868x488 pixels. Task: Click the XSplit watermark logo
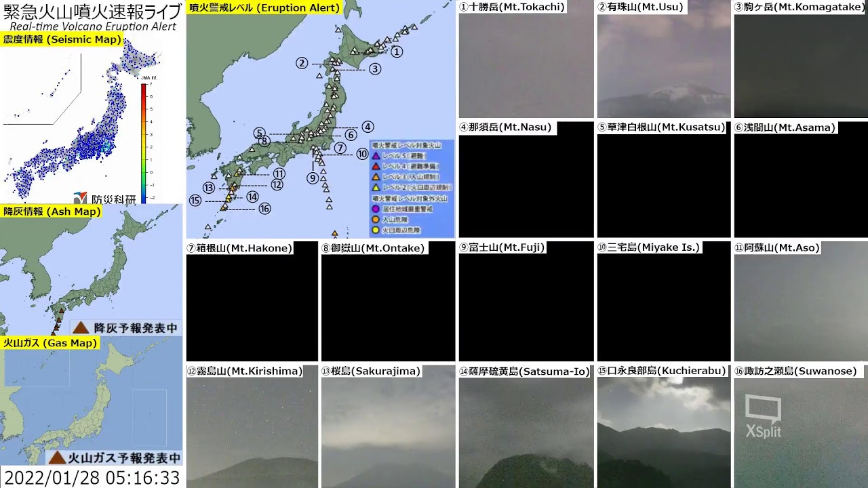[763, 415]
